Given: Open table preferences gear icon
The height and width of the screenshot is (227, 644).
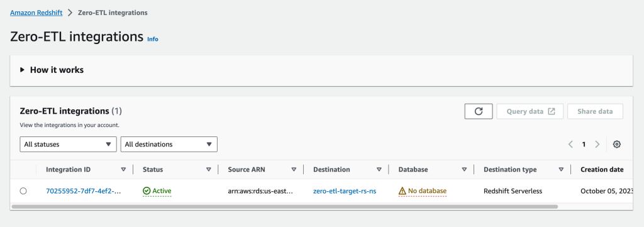Looking at the screenshot, I should (x=616, y=144).
